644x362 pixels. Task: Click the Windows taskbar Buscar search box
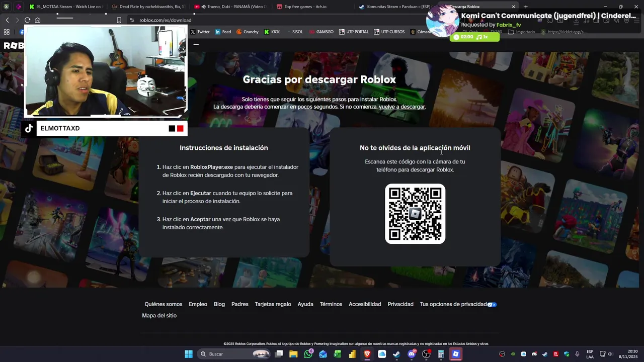click(x=234, y=354)
